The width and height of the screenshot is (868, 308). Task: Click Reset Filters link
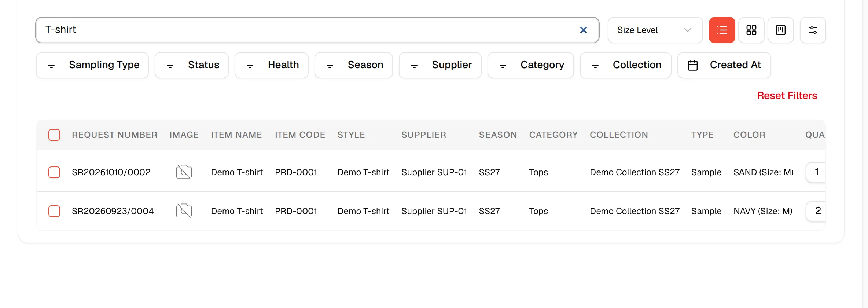[787, 96]
